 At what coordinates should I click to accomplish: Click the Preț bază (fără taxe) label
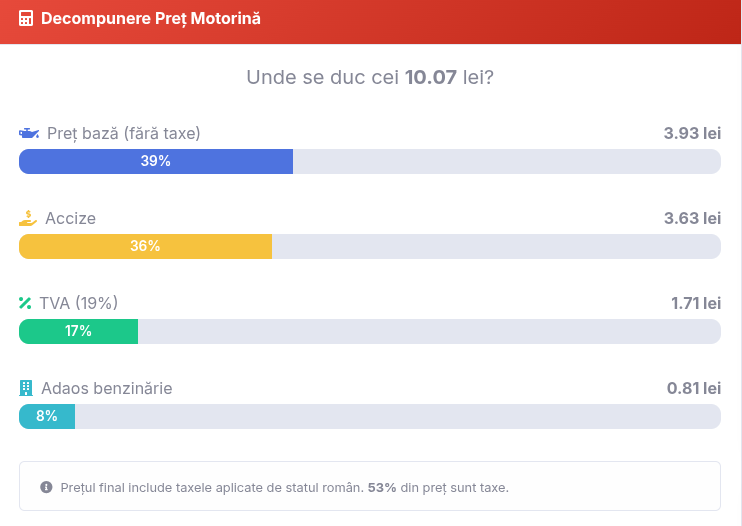pyautogui.click(x=124, y=133)
